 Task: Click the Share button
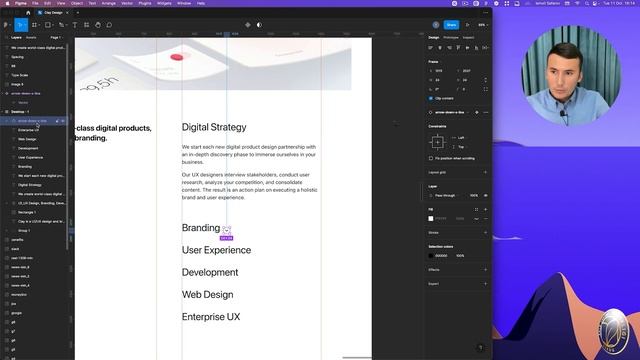coord(451,25)
